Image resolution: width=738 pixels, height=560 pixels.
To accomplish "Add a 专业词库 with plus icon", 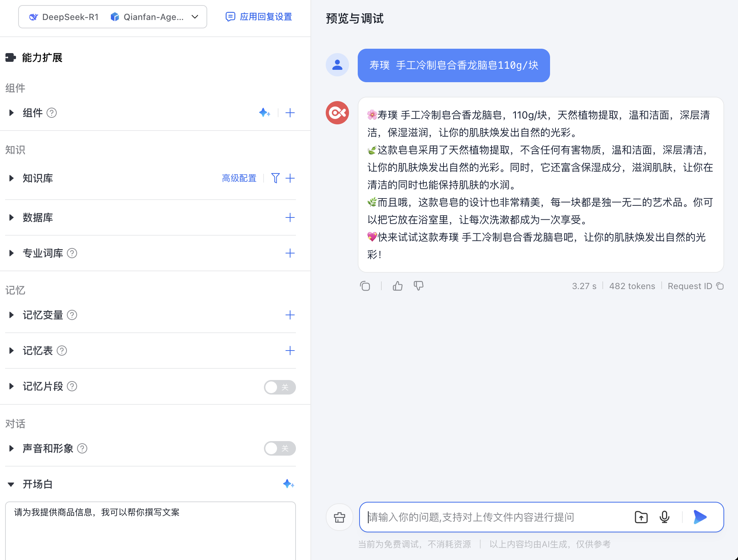I will [290, 253].
